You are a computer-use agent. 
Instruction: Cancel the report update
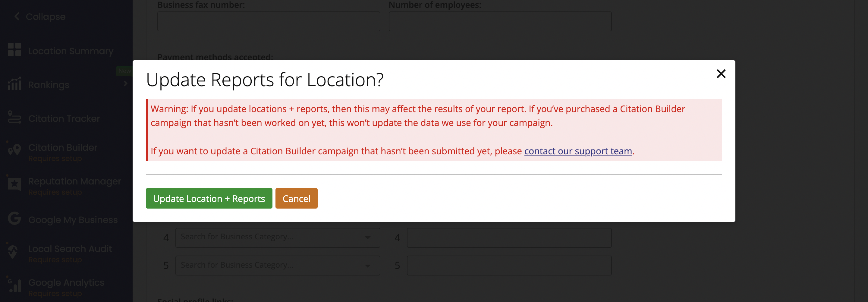coord(296,199)
